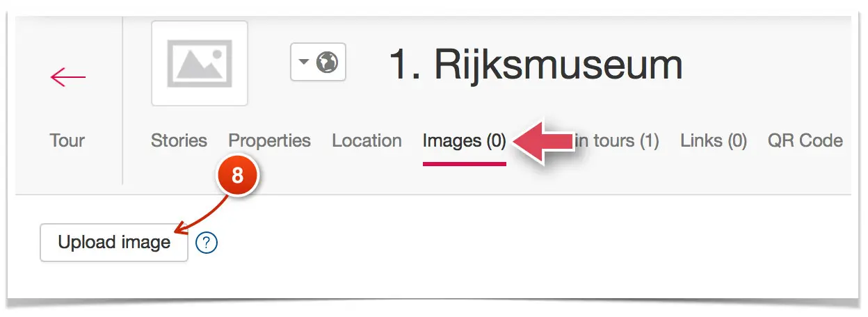This screenshot has height=317, width=868.
Task: Click the question mark help icon
Action: tap(207, 243)
